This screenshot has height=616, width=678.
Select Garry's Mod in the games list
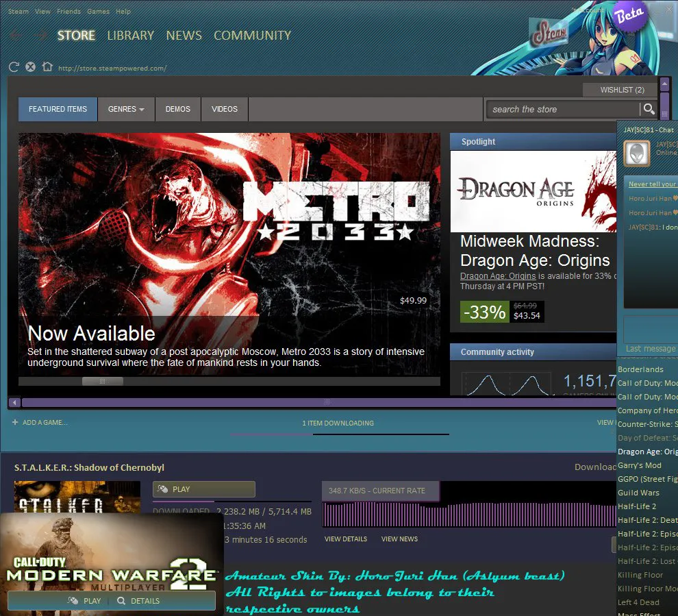pos(639,465)
